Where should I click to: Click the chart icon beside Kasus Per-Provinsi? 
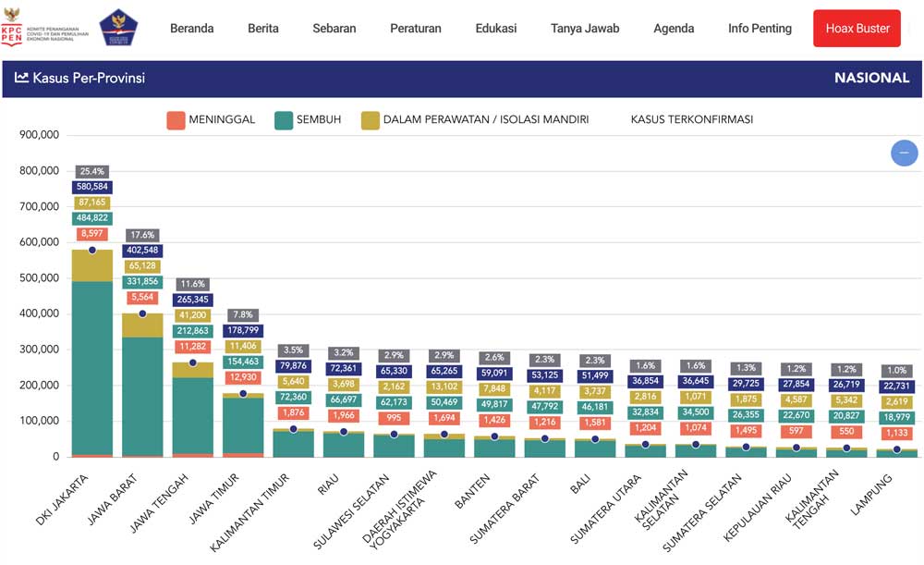click(x=21, y=78)
